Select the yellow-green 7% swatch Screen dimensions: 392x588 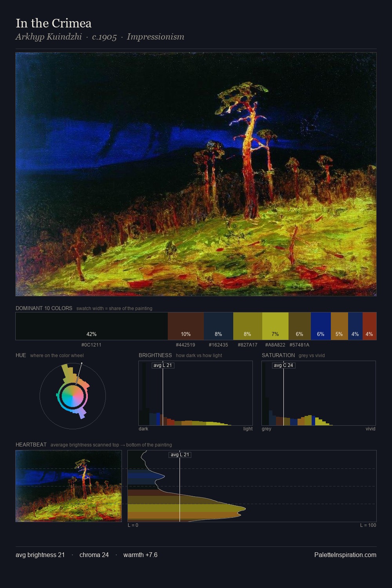275,326
